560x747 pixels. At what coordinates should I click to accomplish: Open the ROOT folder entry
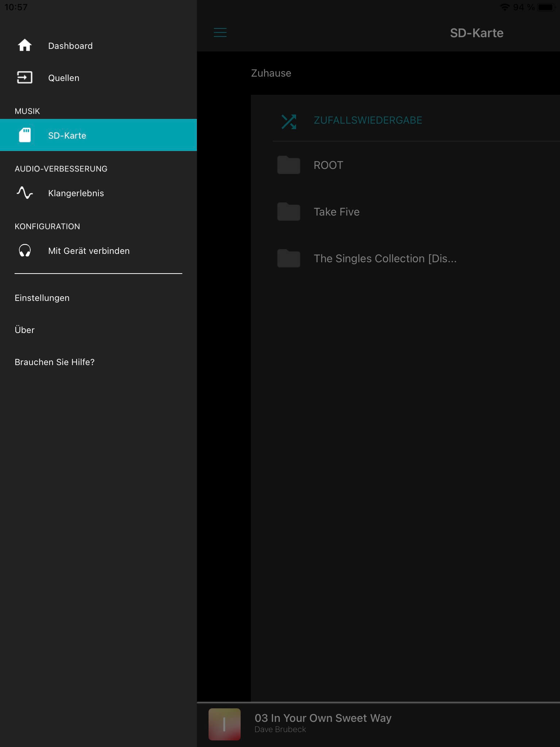pyautogui.click(x=328, y=165)
